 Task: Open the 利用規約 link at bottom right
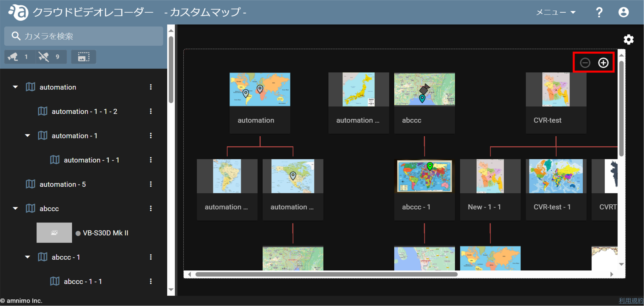[632, 301]
